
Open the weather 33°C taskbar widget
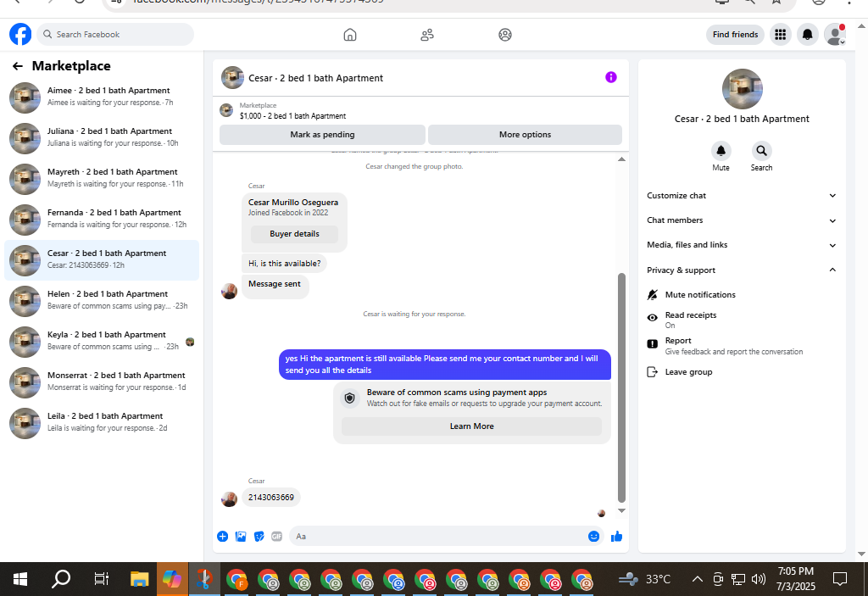645,579
